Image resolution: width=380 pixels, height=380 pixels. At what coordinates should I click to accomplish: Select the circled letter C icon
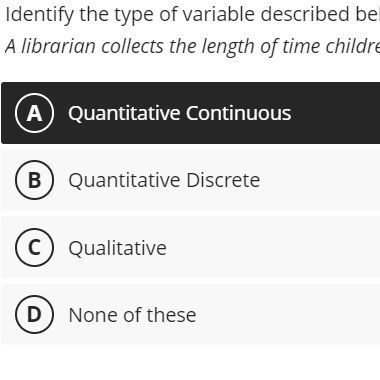pyautogui.click(x=34, y=247)
